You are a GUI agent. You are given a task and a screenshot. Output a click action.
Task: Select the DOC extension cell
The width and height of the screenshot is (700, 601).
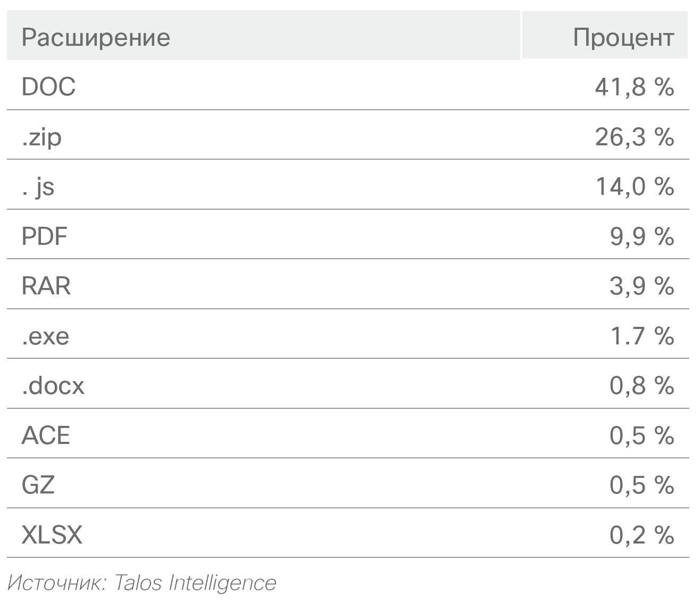pos(48,86)
